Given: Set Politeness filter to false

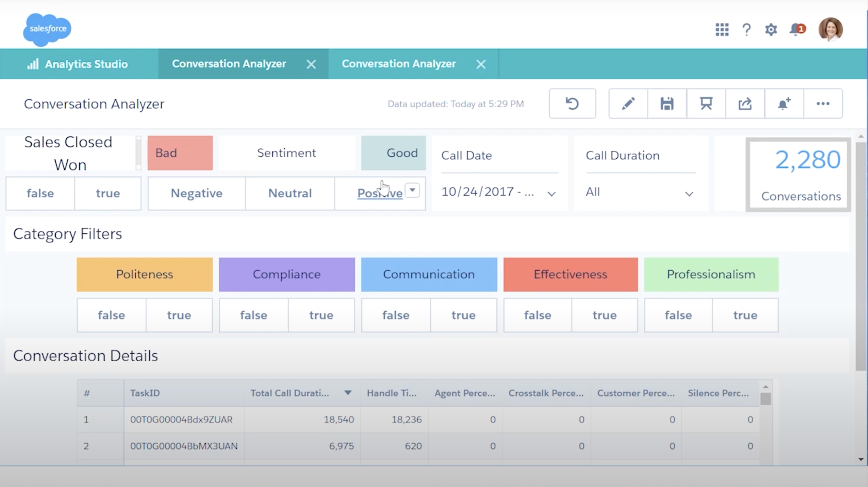Looking at the screenshot, I should tap(111, 315).
